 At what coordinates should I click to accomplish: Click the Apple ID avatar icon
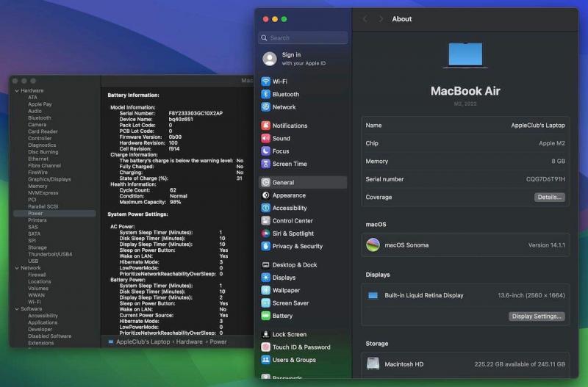(x=270, y=59)
